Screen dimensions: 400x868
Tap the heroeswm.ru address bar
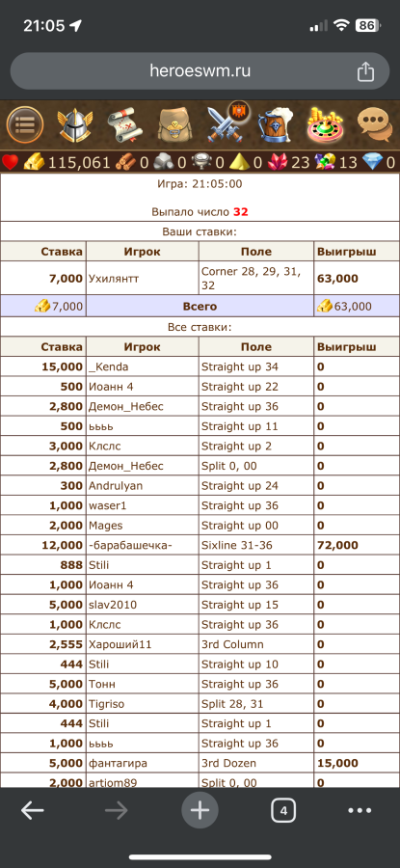(200, 70)
